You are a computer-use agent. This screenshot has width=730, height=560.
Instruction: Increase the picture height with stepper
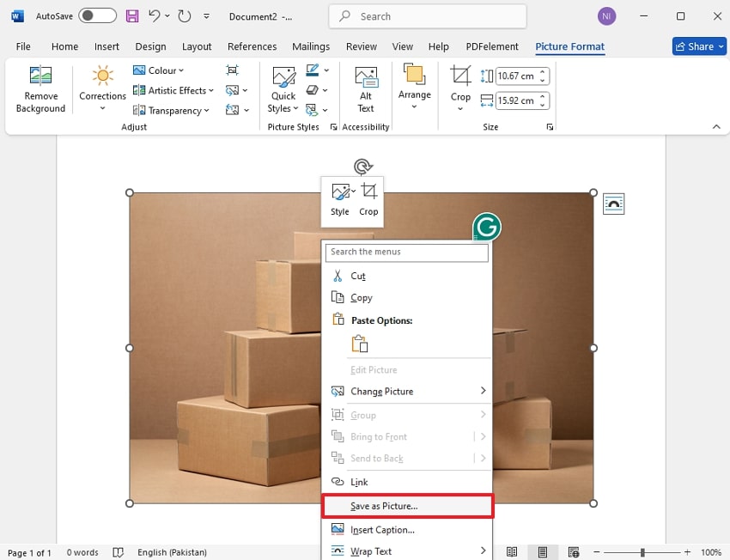(x=543, y=71)
